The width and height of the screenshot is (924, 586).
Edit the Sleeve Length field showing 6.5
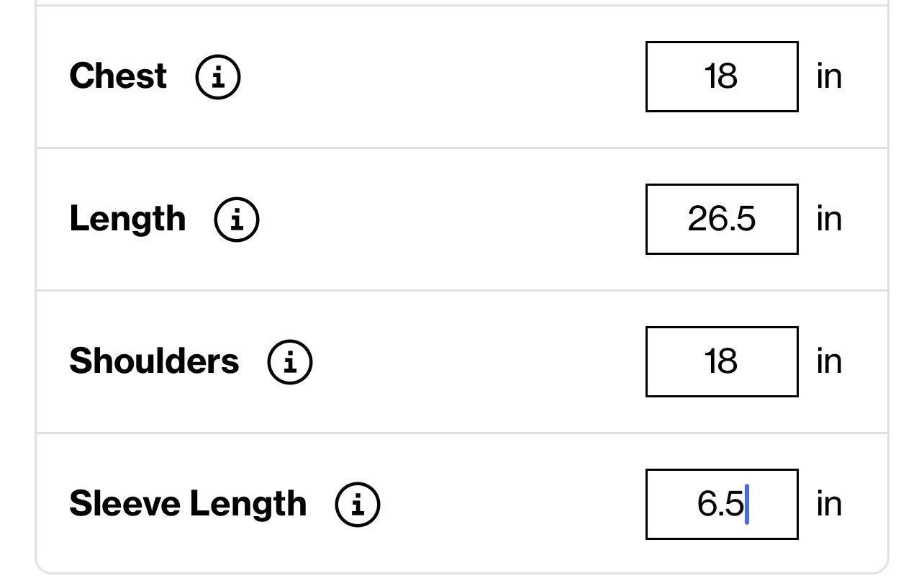pyautogui.click(x=722, y=504)
